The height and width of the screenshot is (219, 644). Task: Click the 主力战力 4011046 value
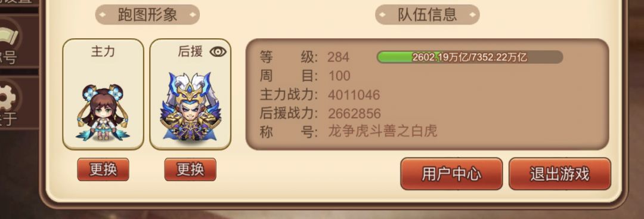point(354,95)
